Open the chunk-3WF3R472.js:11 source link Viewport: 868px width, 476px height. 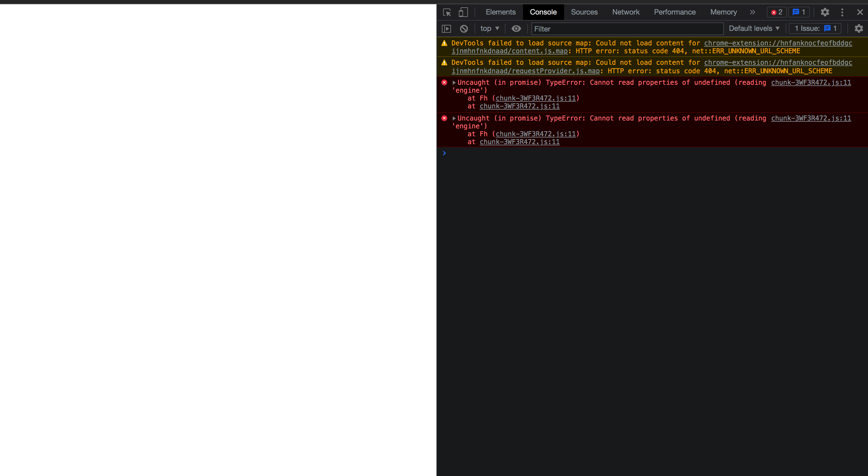811,82
